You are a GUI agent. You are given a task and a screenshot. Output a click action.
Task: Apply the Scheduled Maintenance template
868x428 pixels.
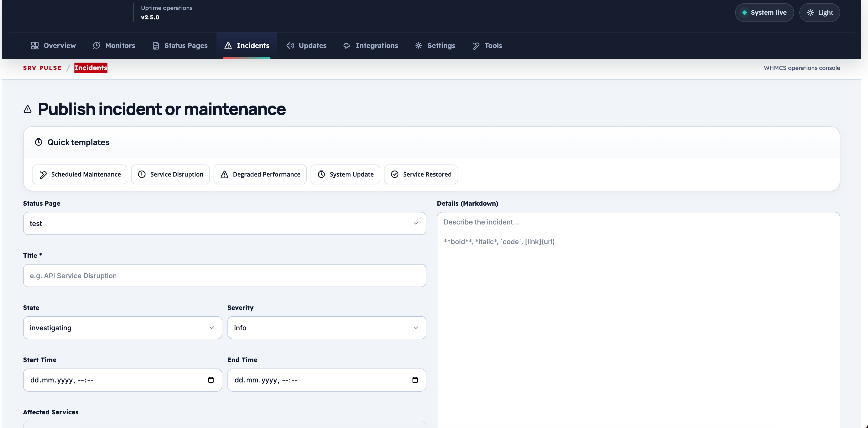[79, 174]
